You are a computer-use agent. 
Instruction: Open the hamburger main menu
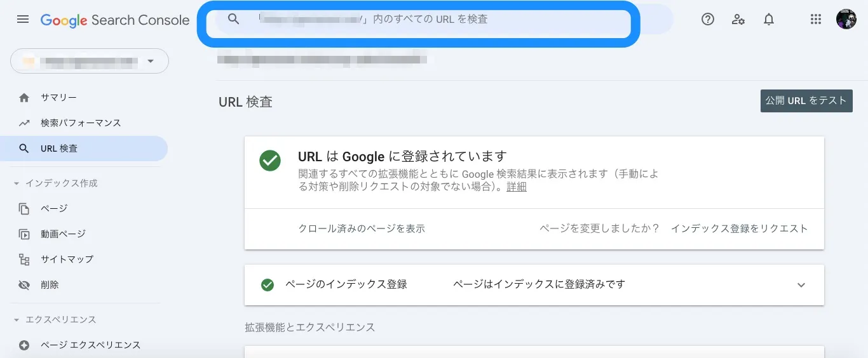coord(23,19)
